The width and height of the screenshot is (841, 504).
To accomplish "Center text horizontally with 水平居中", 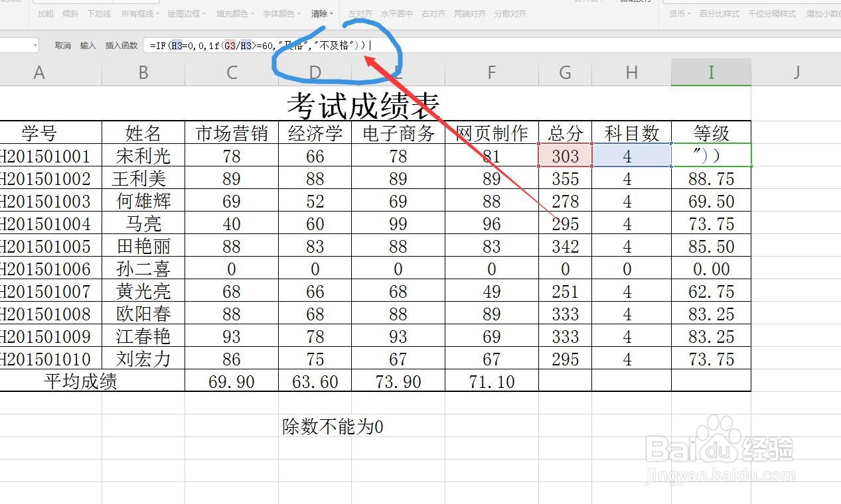I will point(398,13).
